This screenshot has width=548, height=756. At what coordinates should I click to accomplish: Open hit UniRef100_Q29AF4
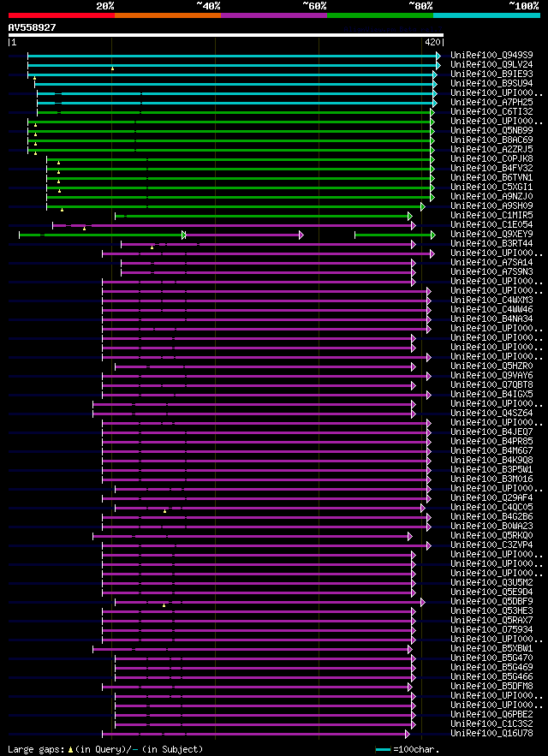(x=491, y=497)
